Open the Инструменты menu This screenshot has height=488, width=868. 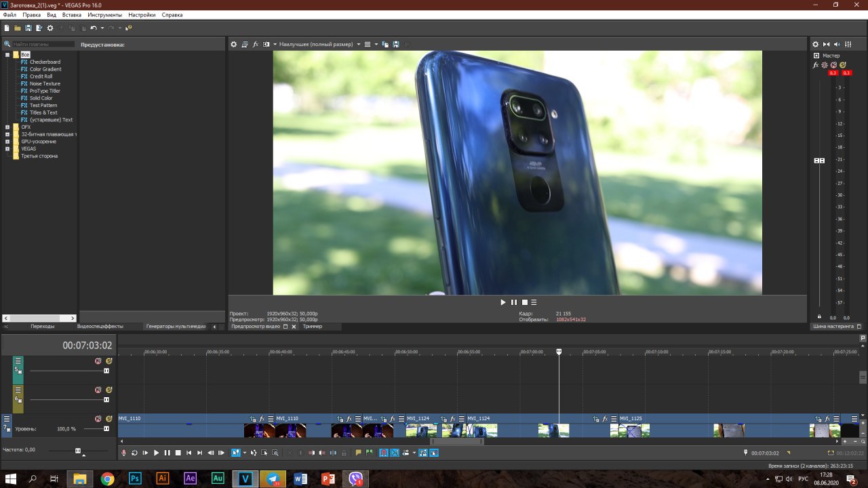point(104,15)
